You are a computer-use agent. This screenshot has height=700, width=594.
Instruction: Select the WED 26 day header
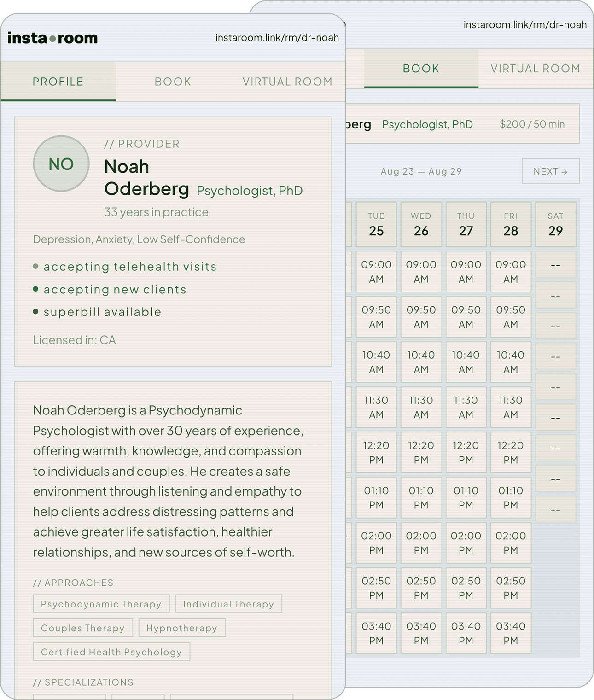click(x=421, y=224)
